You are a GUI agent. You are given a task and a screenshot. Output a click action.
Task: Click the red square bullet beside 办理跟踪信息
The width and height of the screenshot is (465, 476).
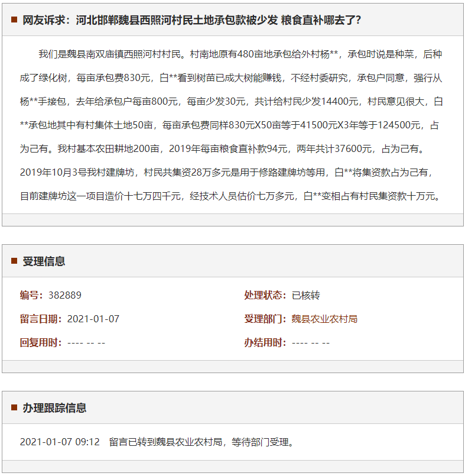[14, 407]
